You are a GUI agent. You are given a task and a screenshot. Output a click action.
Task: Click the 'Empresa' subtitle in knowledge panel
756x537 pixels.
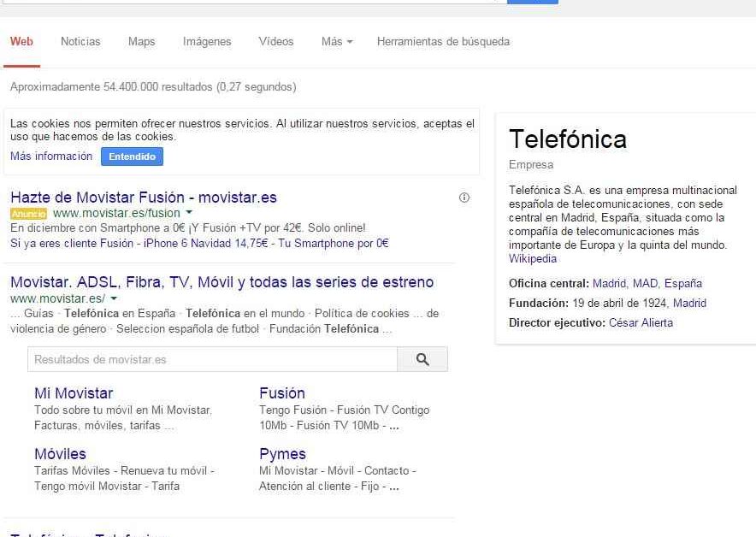(531, 165)
